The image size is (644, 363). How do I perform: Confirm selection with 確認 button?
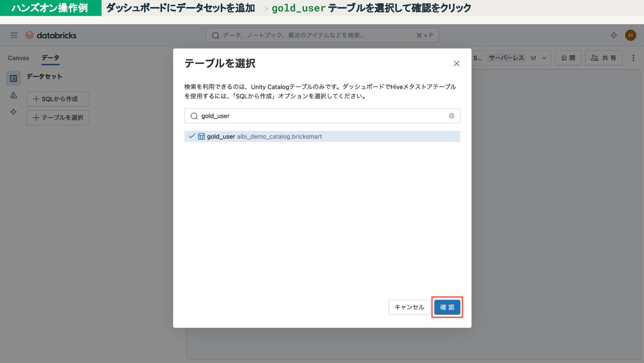pos(447,307)
